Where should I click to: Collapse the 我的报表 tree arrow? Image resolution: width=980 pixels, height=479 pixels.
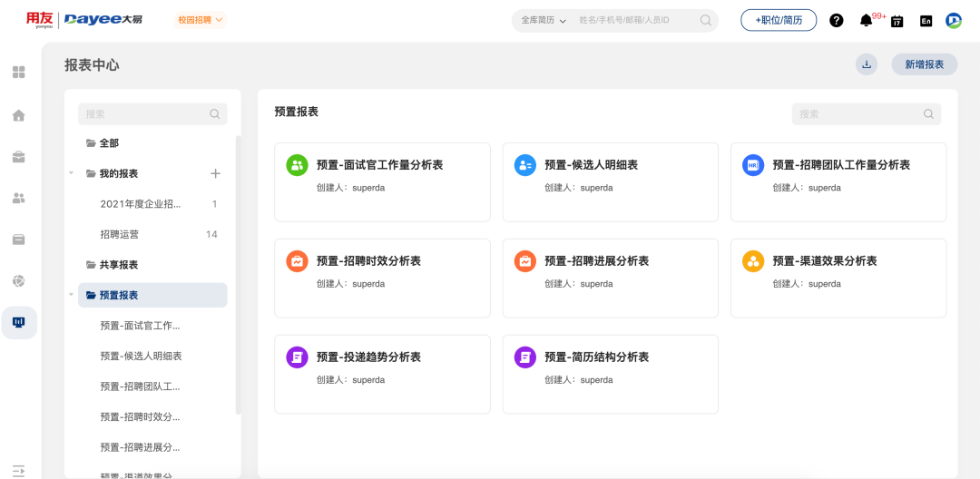coord(72,173)
